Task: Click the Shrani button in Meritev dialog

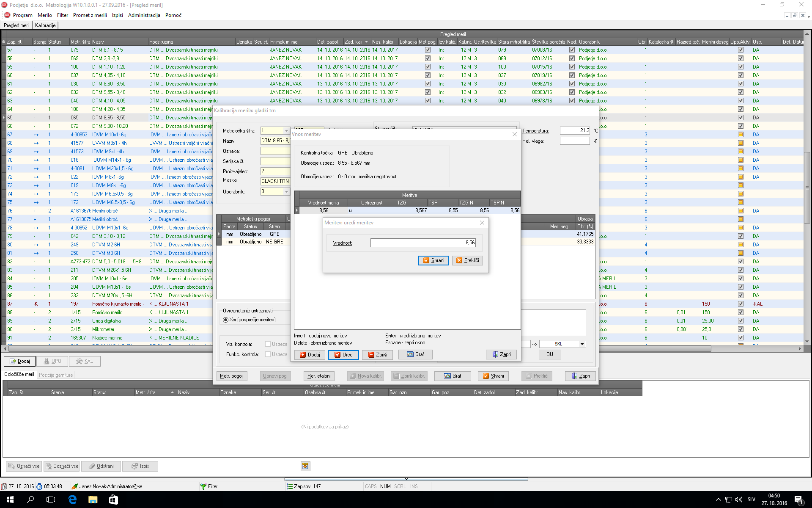Action: (x=433, y=260)
